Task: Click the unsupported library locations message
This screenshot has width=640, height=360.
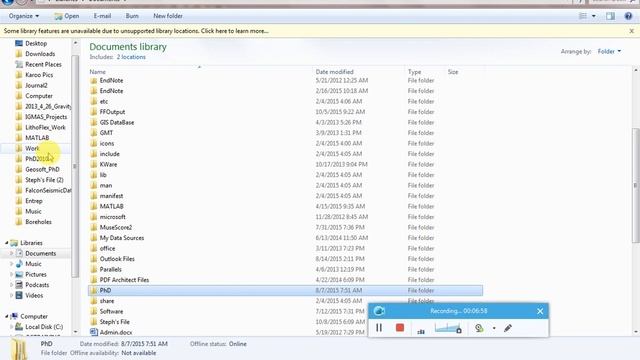Action: point(136,31)
